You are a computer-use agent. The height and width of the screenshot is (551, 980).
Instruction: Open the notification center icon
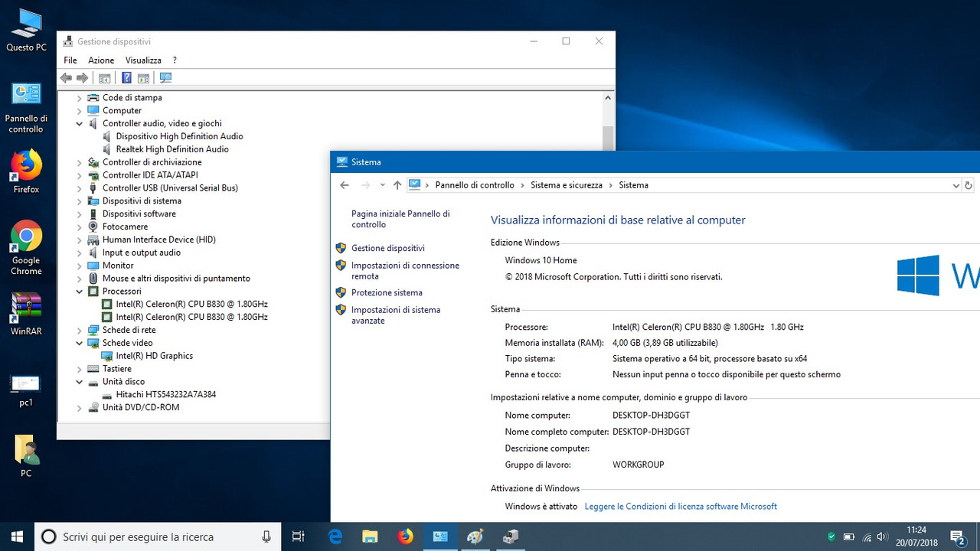[x=957, y=536]
